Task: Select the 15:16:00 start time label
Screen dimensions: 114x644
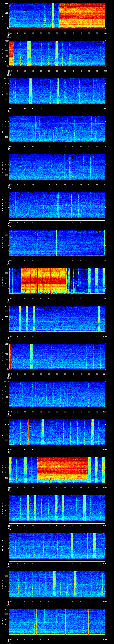Action: 9,601
